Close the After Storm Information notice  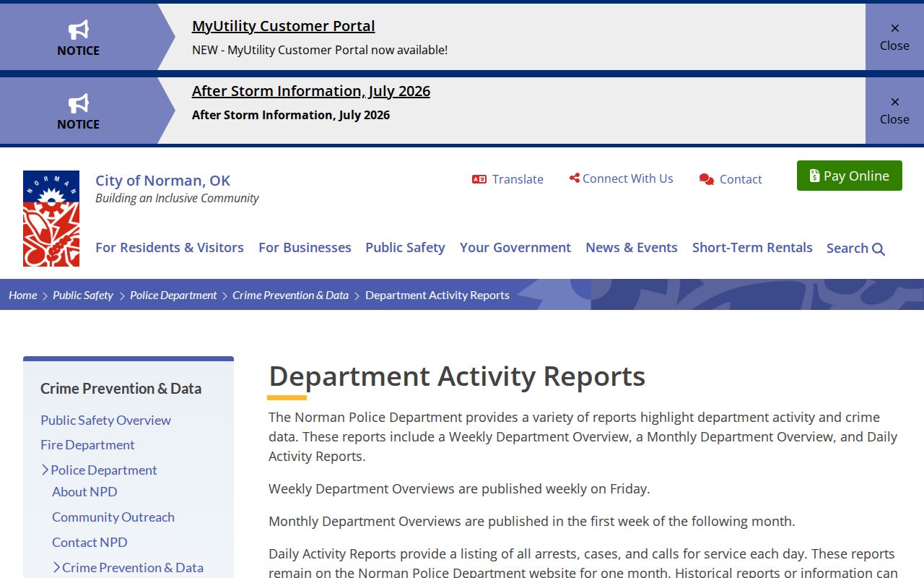pos(894,111)
